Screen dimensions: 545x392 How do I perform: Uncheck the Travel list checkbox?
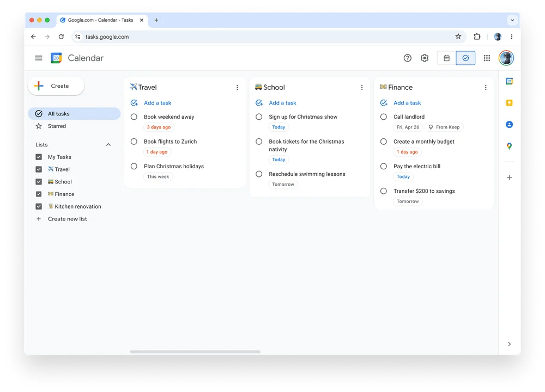pos(39,169)
